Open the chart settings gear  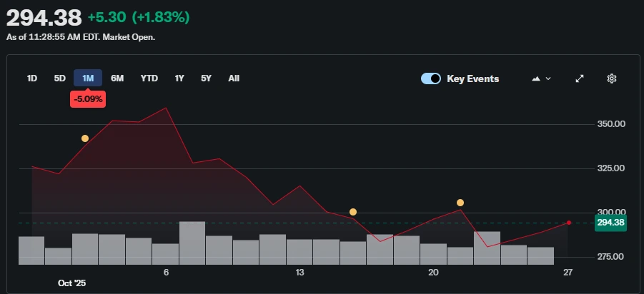(x=611, y=78)
